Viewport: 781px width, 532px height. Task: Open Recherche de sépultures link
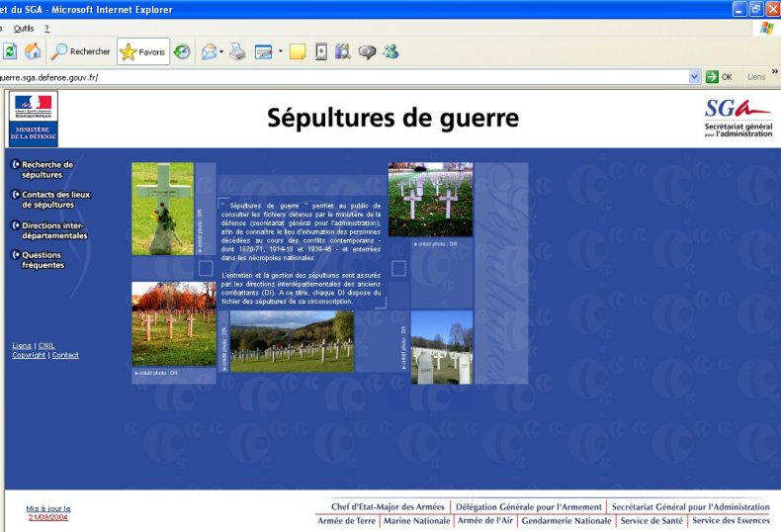46,169
